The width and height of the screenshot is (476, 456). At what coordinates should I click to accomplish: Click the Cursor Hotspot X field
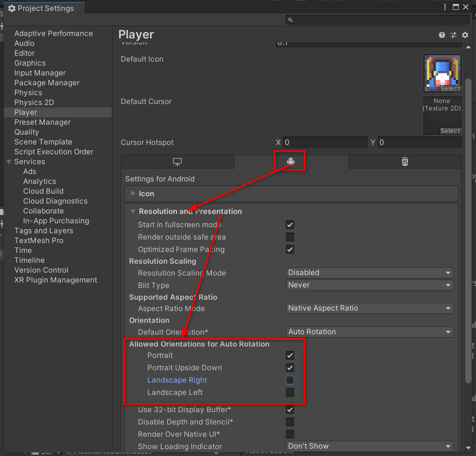click(325, 142)
